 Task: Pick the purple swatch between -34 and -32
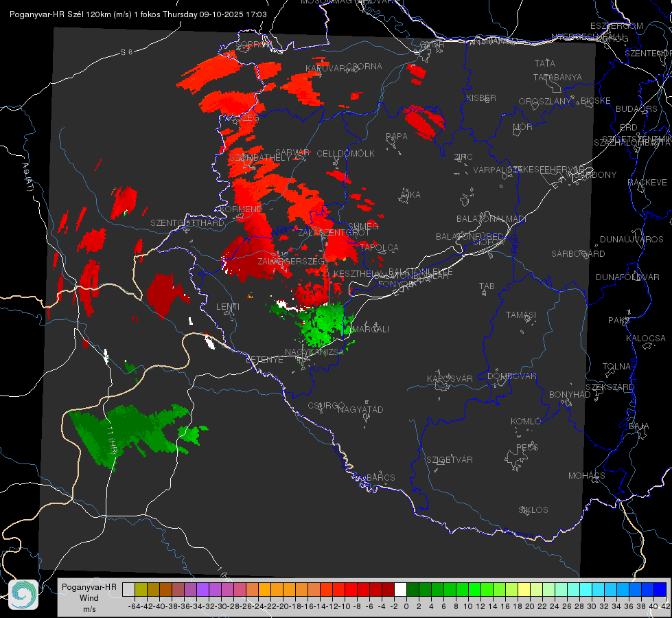pos(202,589)
